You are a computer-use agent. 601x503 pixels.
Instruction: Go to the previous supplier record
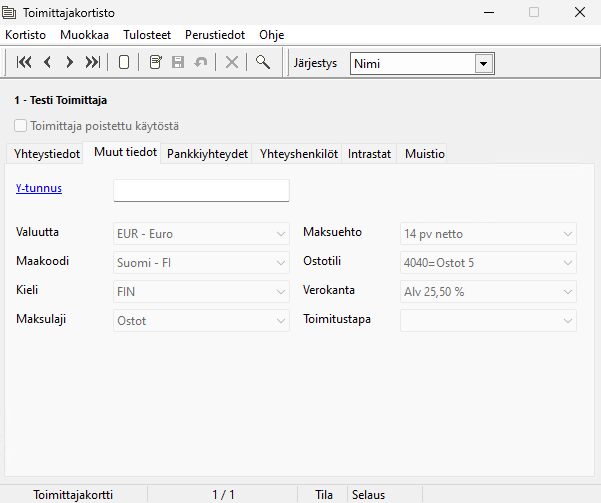[48, 62]
